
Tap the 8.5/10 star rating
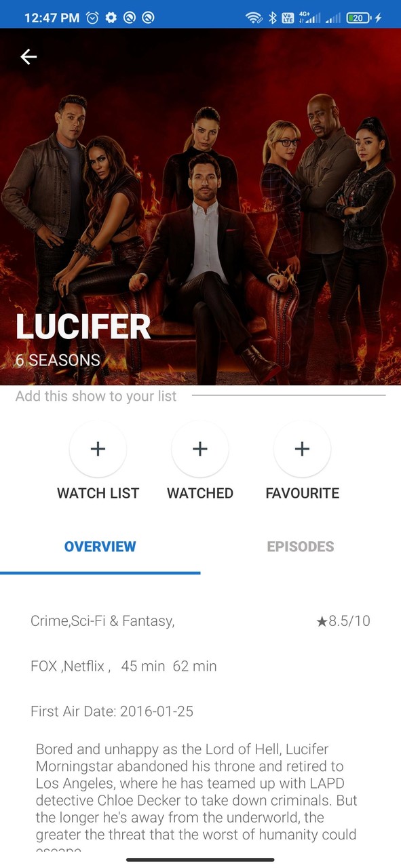pos(343,621)
